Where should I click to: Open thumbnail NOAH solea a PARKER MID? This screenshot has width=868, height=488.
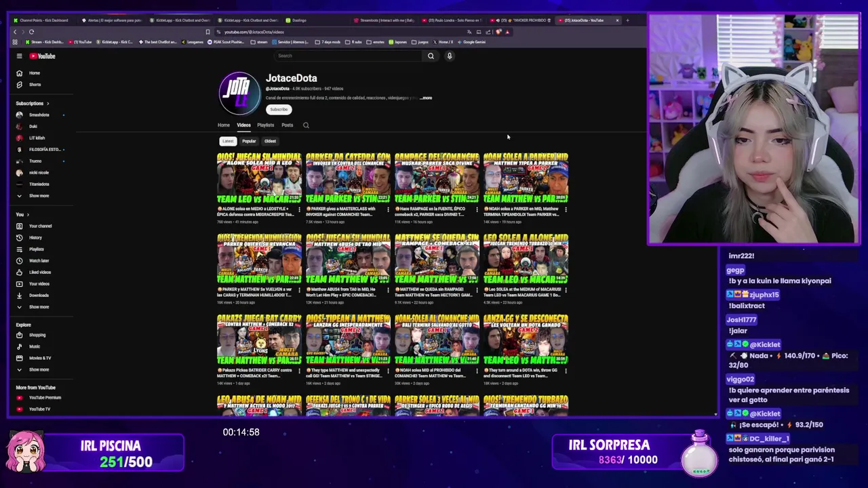coord(526,178)
